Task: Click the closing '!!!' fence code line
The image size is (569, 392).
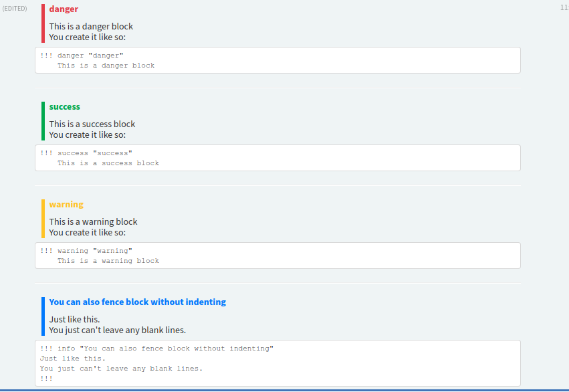Action: tap(46, 379)
